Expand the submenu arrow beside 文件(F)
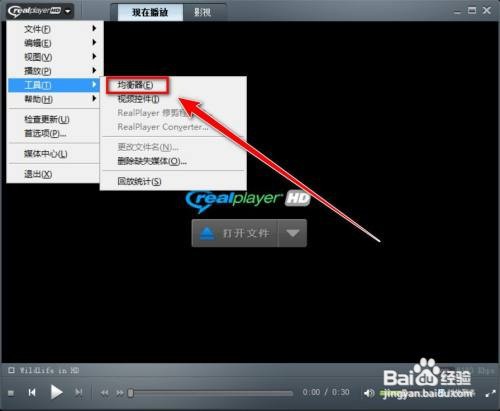 pyautogui.click(x=94, y=28)
